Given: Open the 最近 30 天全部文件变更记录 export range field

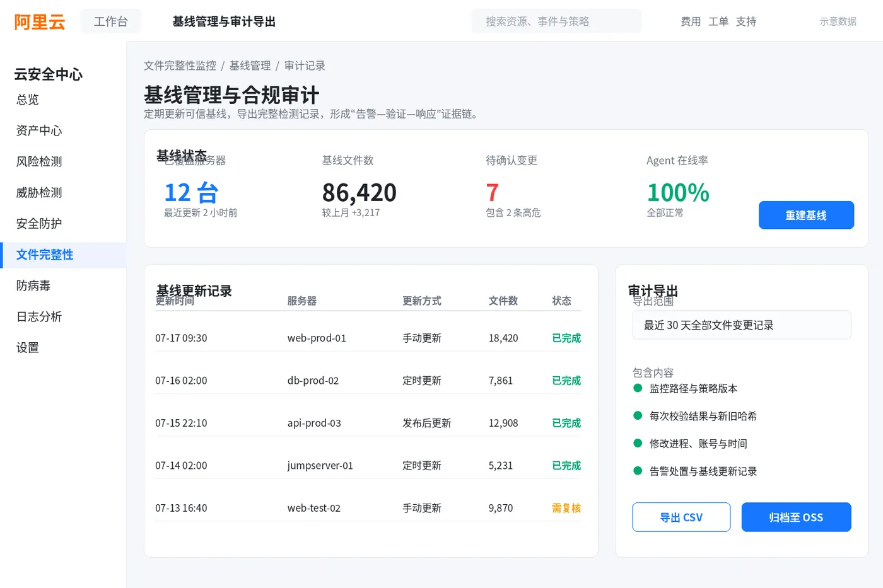Looking at the screenshot, I should pyautogui.click(x=742, y=325).
